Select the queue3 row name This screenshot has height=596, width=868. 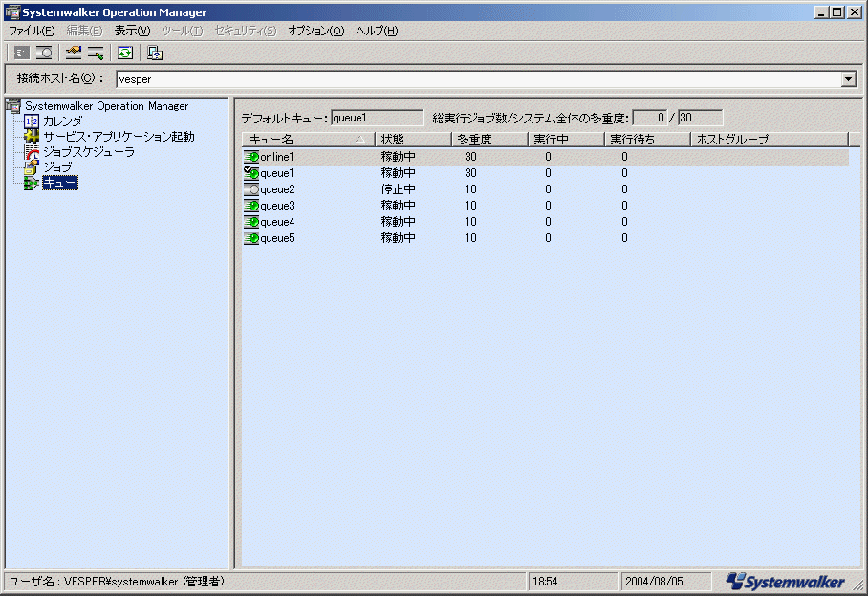[x=277, y=206]
